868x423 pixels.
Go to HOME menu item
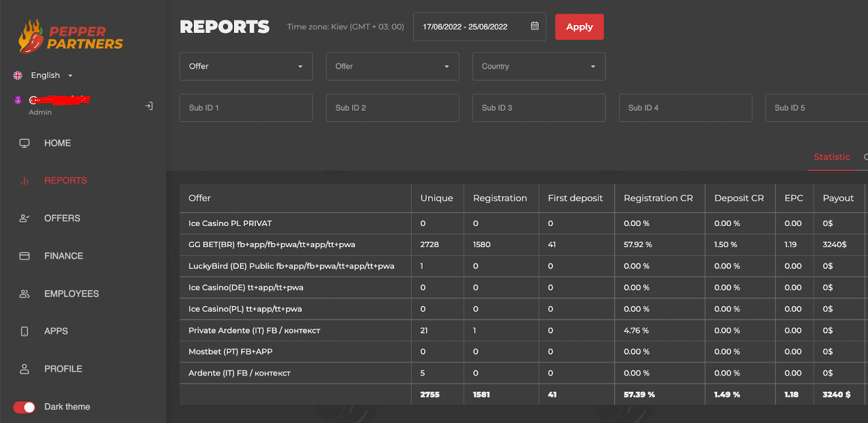pyautogui.click(x=58, y=143)
